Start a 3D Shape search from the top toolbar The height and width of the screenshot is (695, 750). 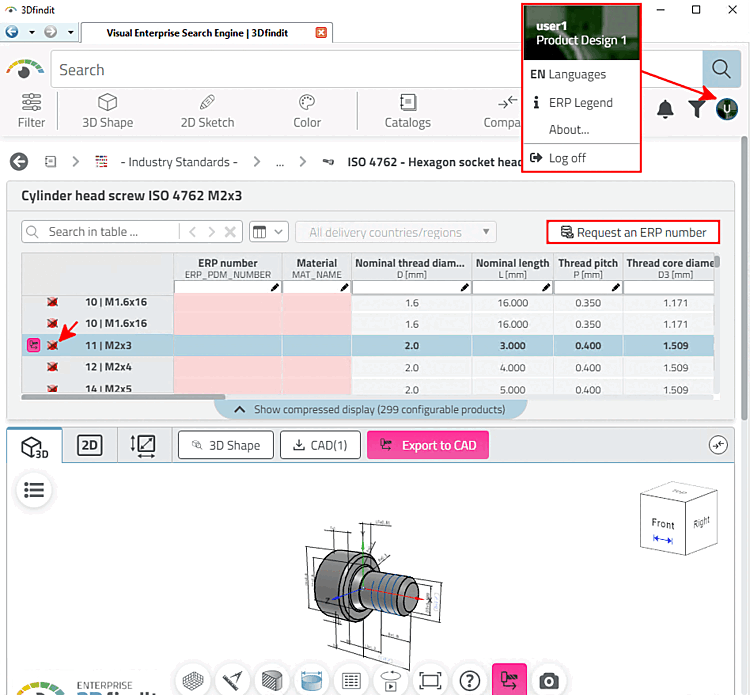[108, 111]
